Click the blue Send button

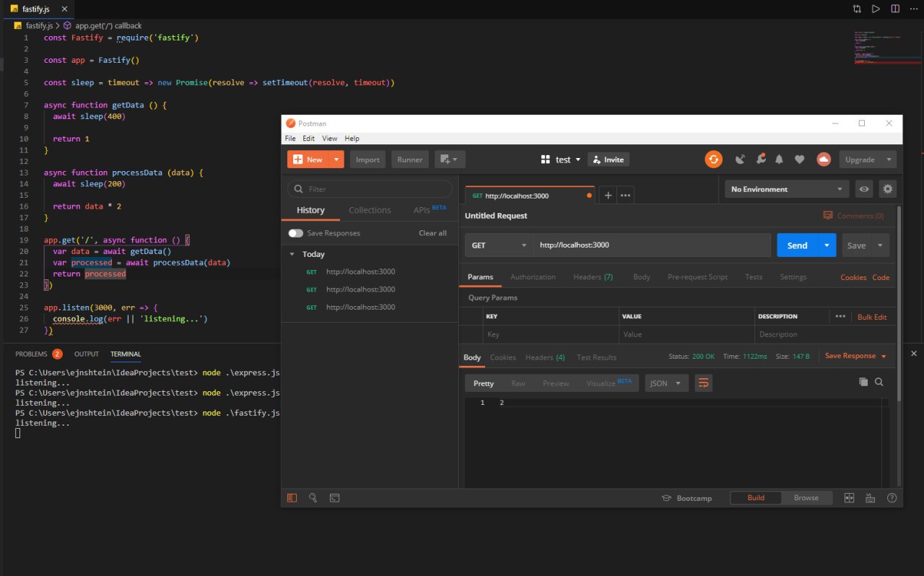click(797, 245)
